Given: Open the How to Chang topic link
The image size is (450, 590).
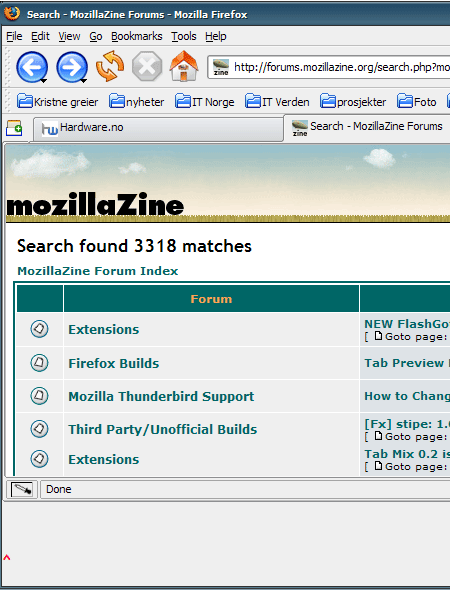Looking at the screenshot, I should 407,396.
